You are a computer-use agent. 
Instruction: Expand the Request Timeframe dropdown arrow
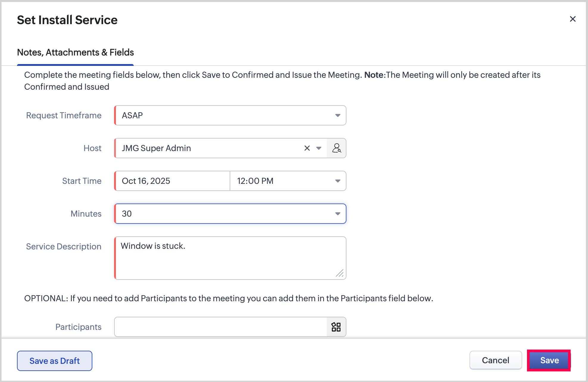(x=337, y=115)
